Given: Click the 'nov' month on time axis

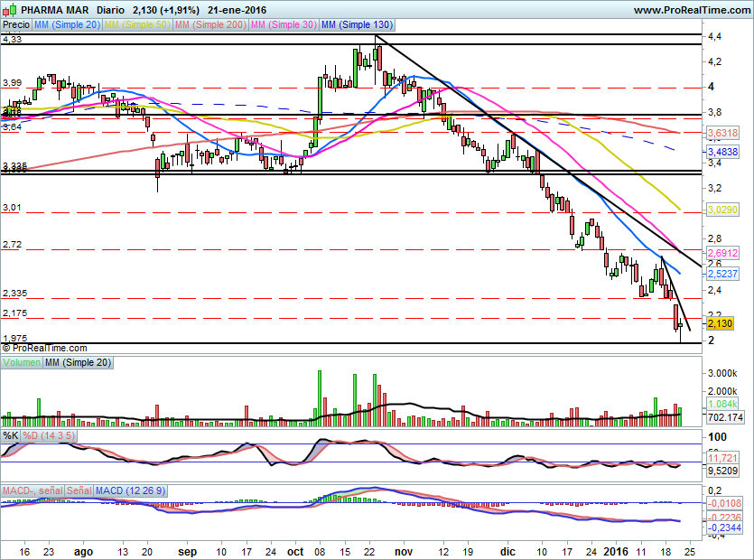Looking at the screenshot, I should tap(404, 552).
